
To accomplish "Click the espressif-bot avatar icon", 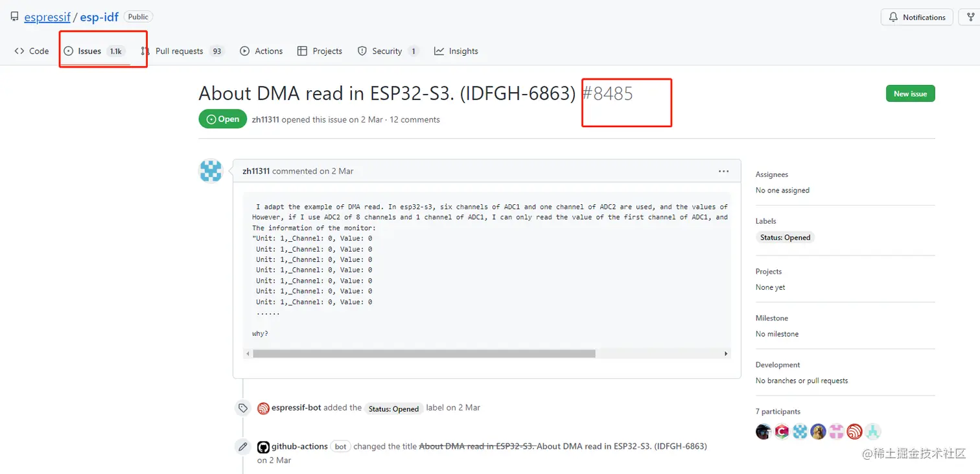I will pos(263,409).
